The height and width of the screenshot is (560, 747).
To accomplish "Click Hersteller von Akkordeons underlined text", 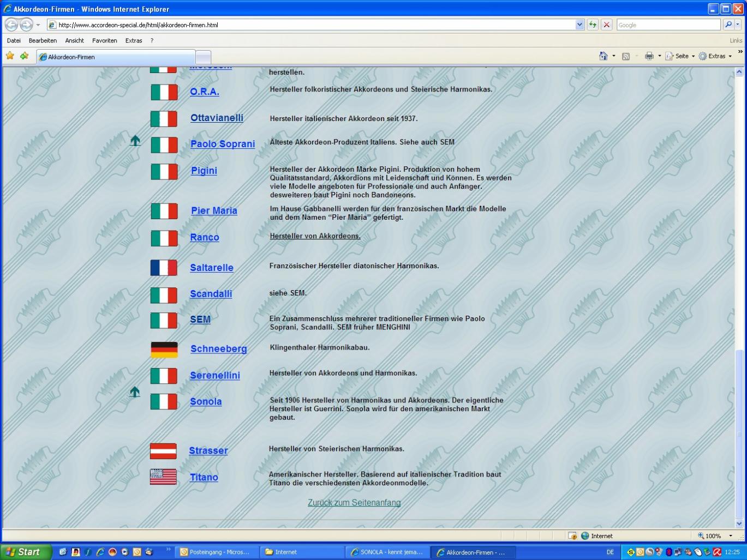I will tap(315, 236).
